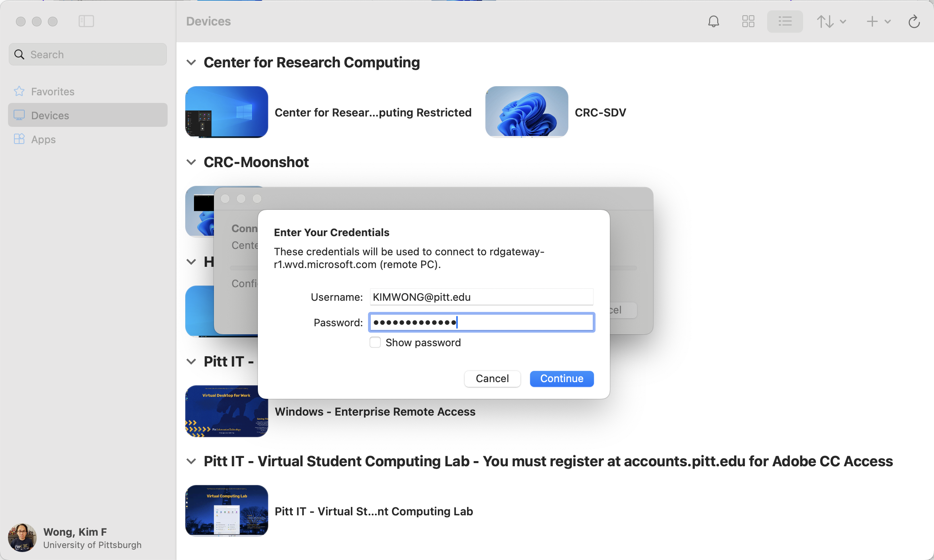Click Cancel to dismiss credentials dialog
934x560 pixels.
(493, 378)
